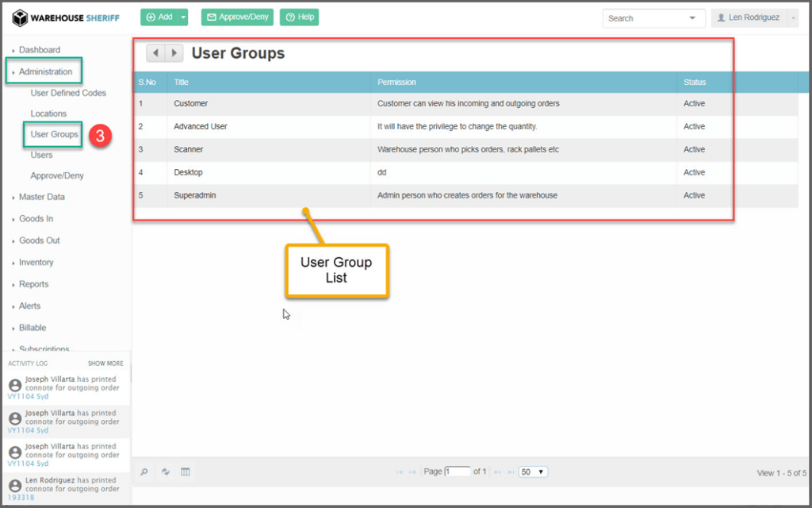Image resolution: width=812 pixels, height=508 pixels.
Task: Click the page number input field
Action: click(458, 471)
